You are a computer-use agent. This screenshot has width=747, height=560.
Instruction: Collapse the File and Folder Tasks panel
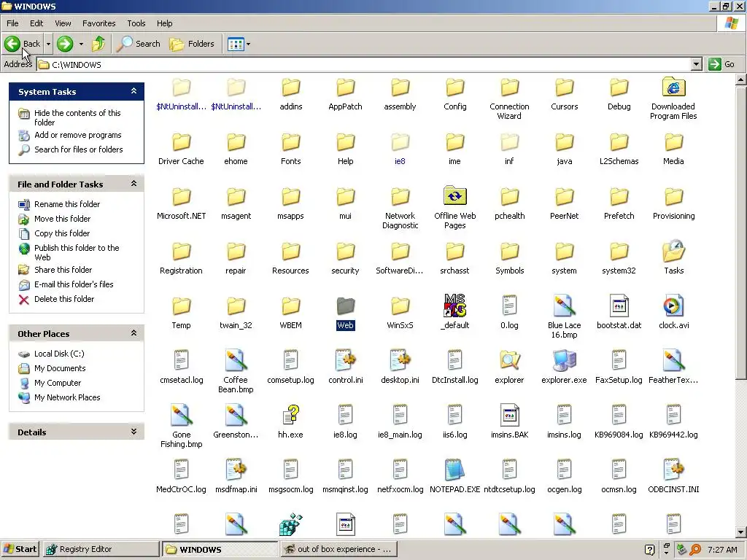pyautogui.click(x=134, y=183)
